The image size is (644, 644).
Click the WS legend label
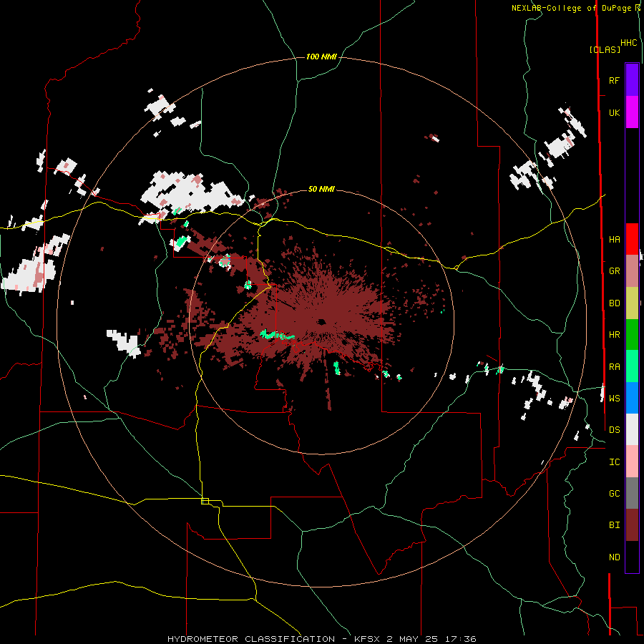(614, 398)
